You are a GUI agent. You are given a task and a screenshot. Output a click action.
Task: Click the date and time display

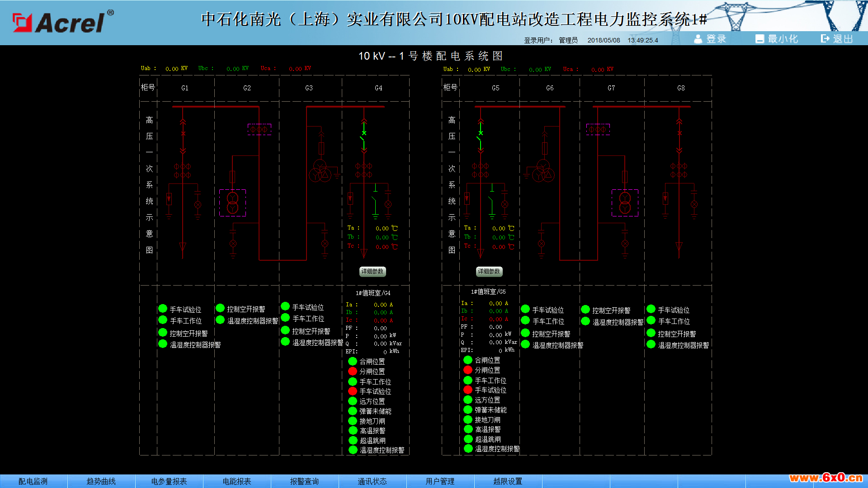[x=623, y=40]
